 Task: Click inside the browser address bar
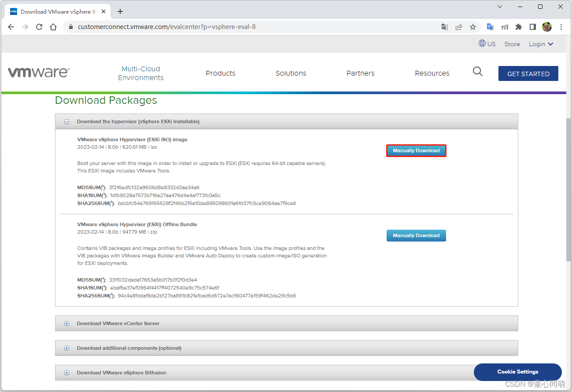176,27
